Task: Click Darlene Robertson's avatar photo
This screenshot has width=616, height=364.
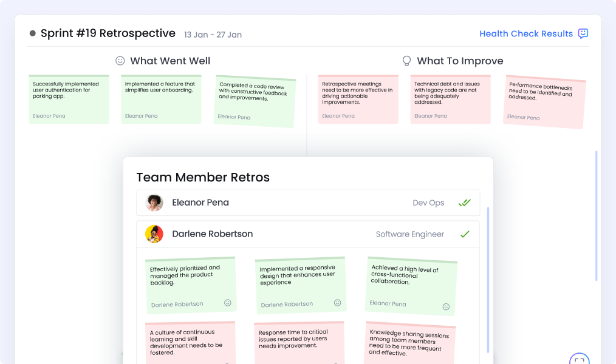Action: (154, 234)
